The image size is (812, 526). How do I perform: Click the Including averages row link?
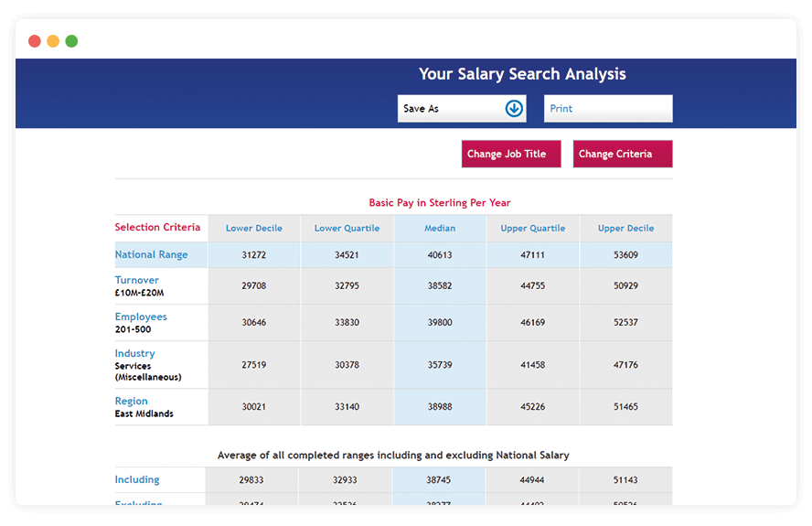(137, 479)
